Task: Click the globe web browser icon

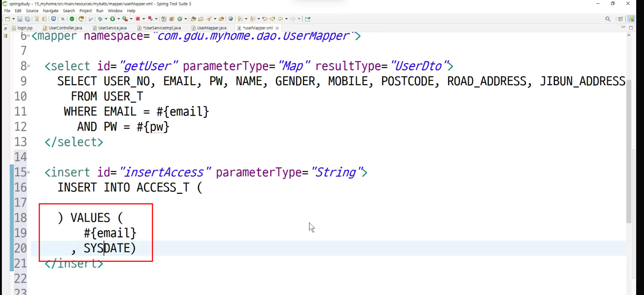Action: (230, 19)
